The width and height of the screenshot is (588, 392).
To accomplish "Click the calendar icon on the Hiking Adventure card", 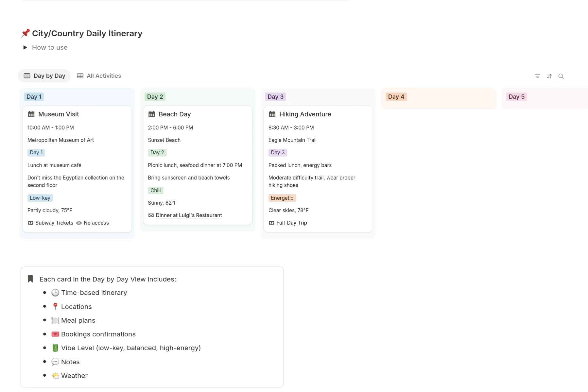I will [272, 114].
